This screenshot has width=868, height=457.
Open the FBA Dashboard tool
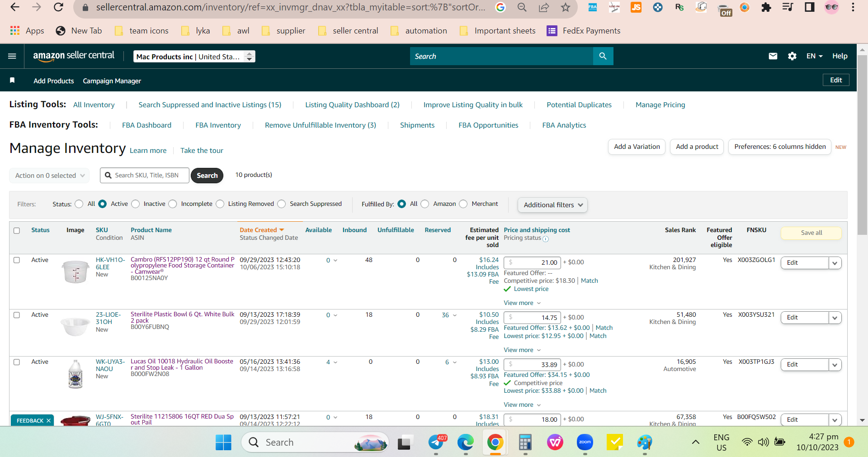coord(146,125)
